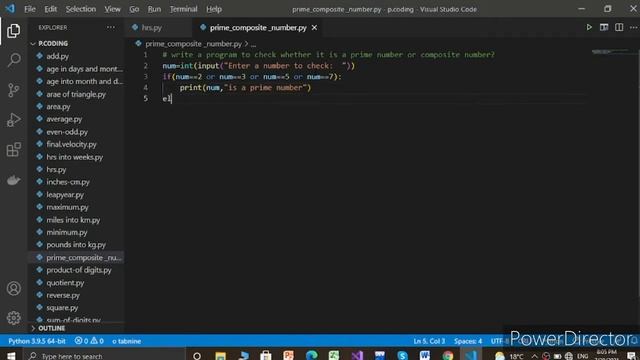Image resolution: width=640 pixels, height=360 pixels.
Task: Place cursor at end of line 4 print statement
Action: [x=311, y=87]
